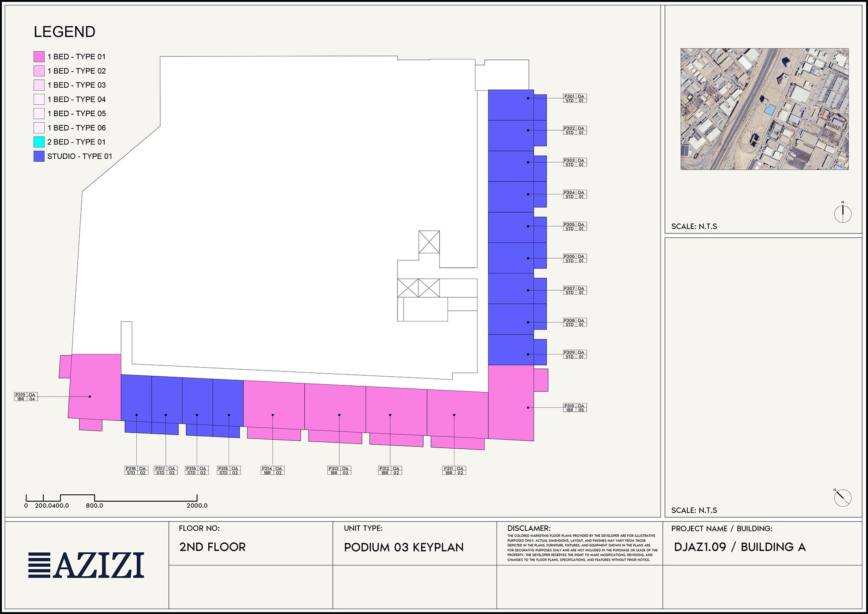The width and height of the screenshot is (868, 614).
Task: Click the DJAZ1.09 / BUILDING A project name
Action: 740,547
